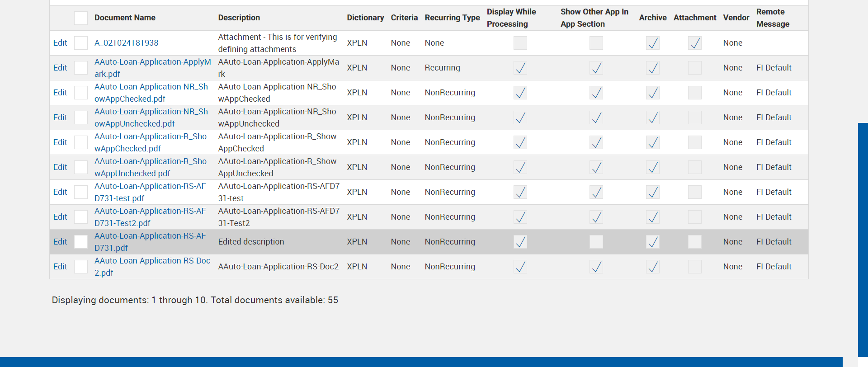Toggle Attachment checkbox for RS-AFD731-Test2 row
The image size is (868, 367).
[x=694, y=217]
